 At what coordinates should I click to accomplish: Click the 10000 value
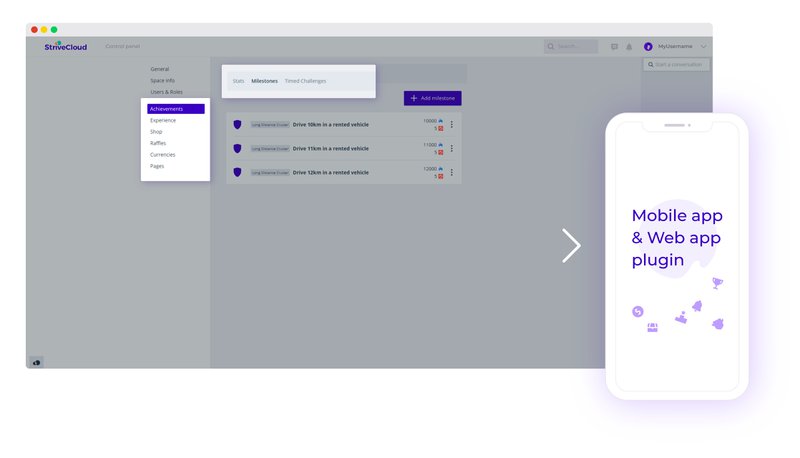pyautogui.click(x=430, y=121)
